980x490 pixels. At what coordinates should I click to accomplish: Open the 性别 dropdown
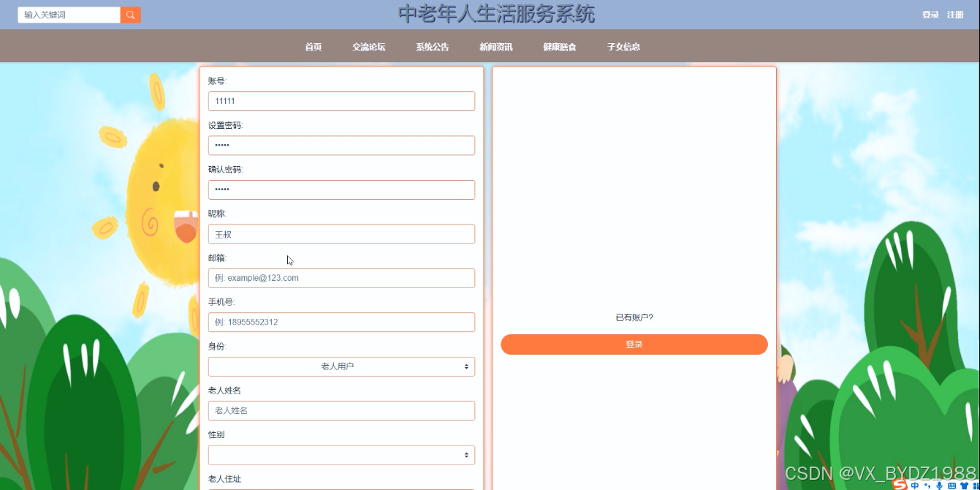coord(341,455)
